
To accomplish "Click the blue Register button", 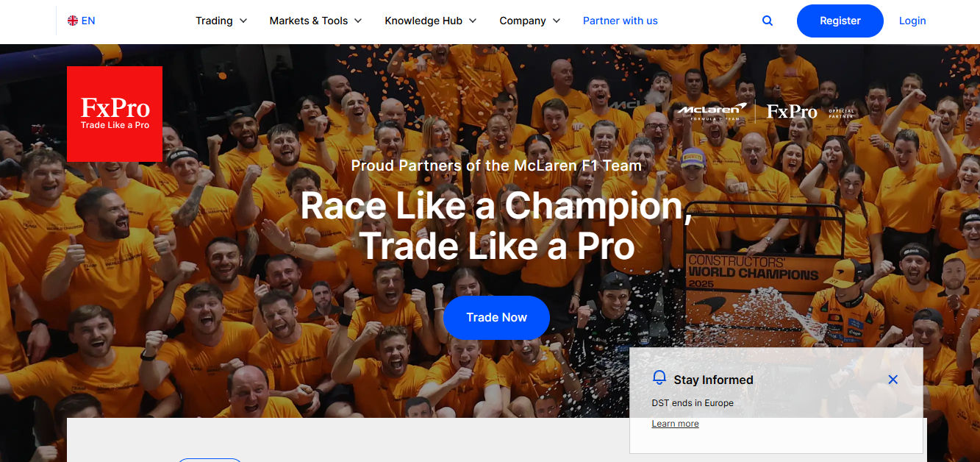I will pyautogui.click(x=840, y=21).
